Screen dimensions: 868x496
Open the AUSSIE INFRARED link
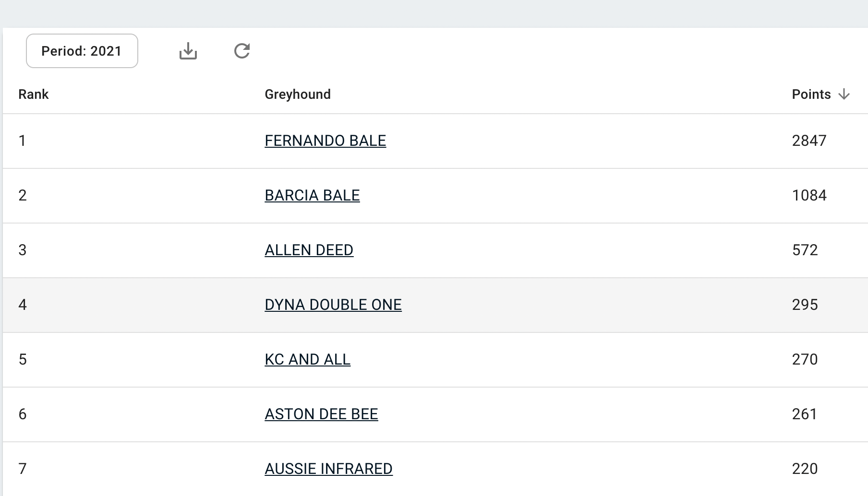(x=329, y=469)
